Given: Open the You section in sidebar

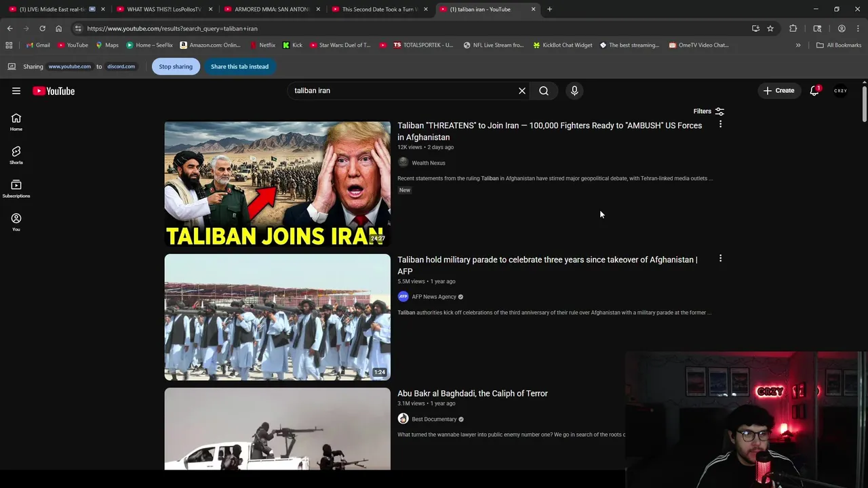Looking at the screenshot, I should [16, 222].
